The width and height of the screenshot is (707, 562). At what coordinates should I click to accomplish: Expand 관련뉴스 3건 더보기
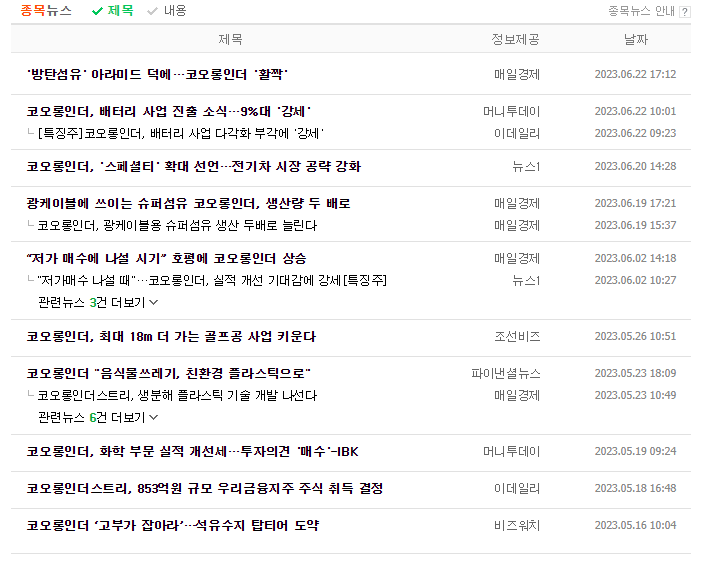click(98, 302)
